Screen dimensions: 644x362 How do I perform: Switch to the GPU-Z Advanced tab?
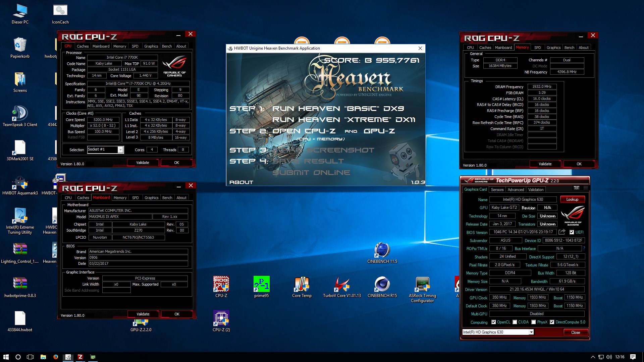(x=516, y=190)
